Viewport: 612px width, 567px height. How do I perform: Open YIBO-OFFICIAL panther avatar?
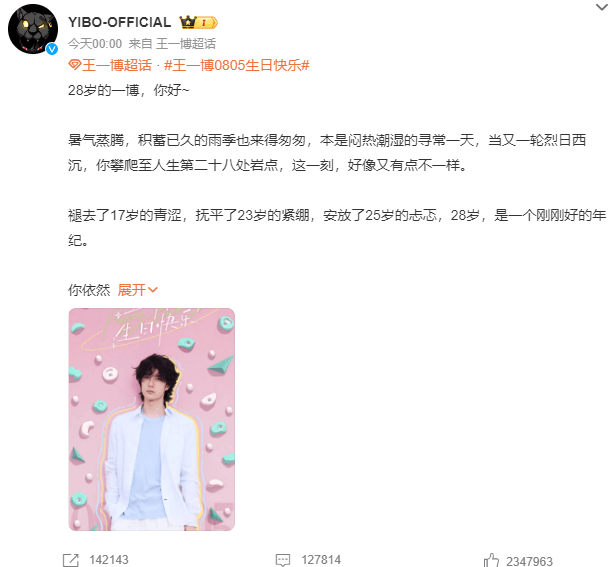[x=33, y=29]
